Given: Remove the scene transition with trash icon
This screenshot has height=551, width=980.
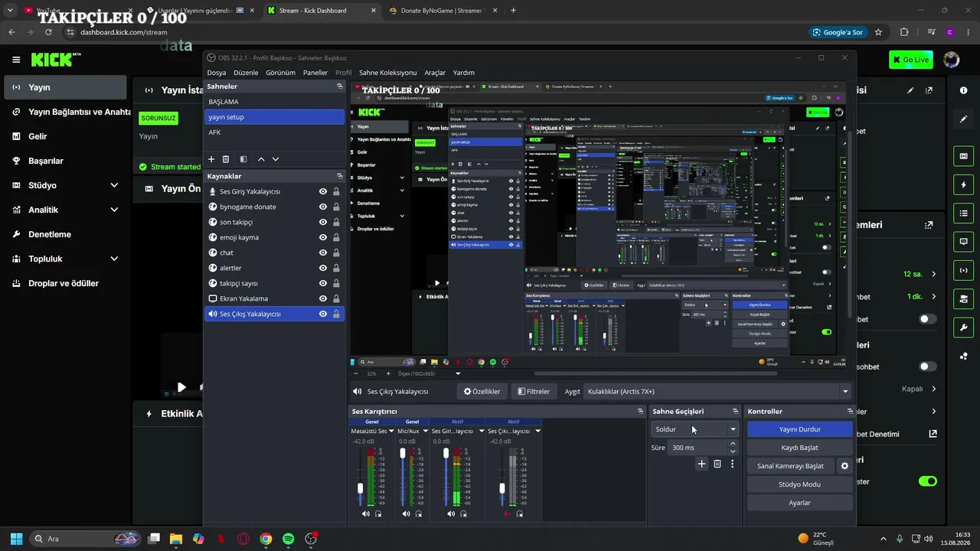Looking at the screenshot, I should pyautogui.click(x=717, y=464).
